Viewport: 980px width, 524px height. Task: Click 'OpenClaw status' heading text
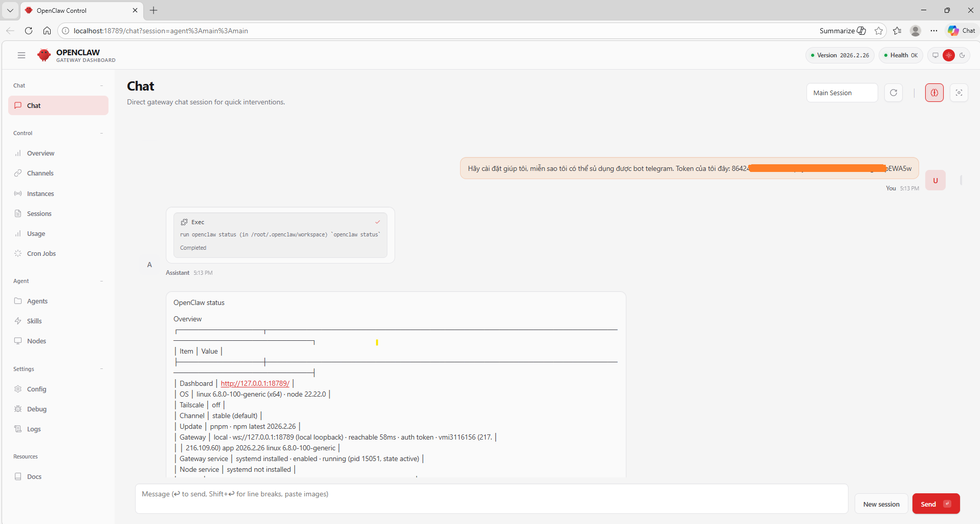coord(199,302)
